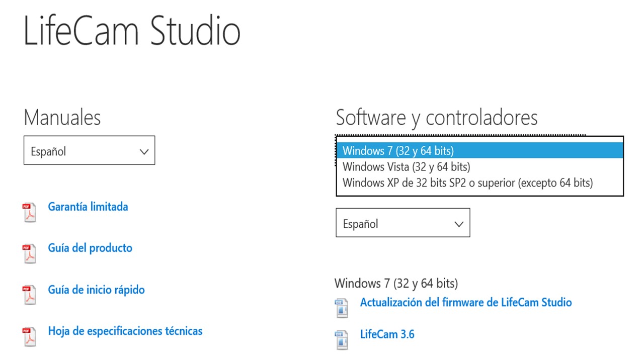Open the software language dropdown showing Español
644x362 pixels.
click(x=403, y=223)
